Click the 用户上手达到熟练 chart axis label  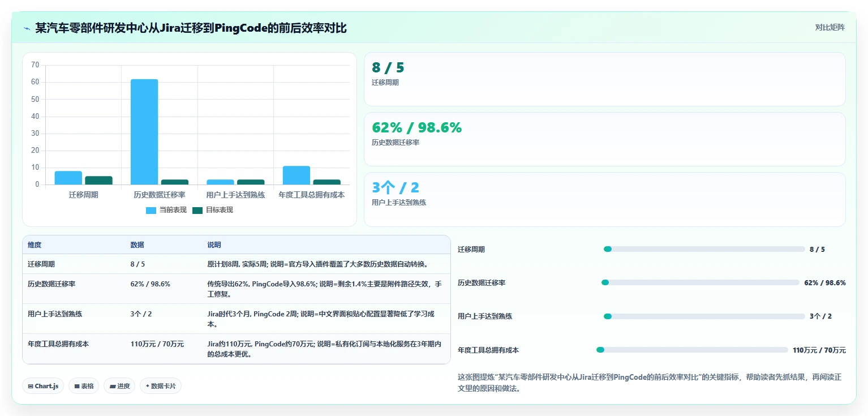(x=235, y=195)
